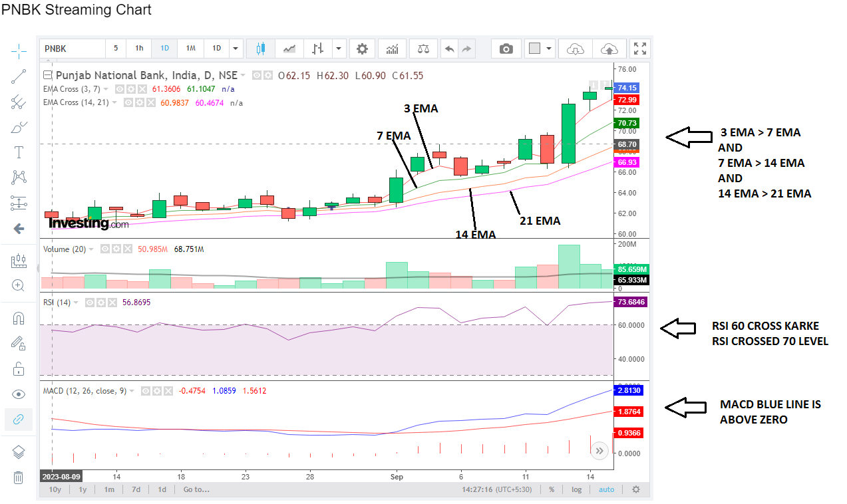847x504 pixels.
Task: Click the trash remove drawings icon
Action: click(19, 477)
